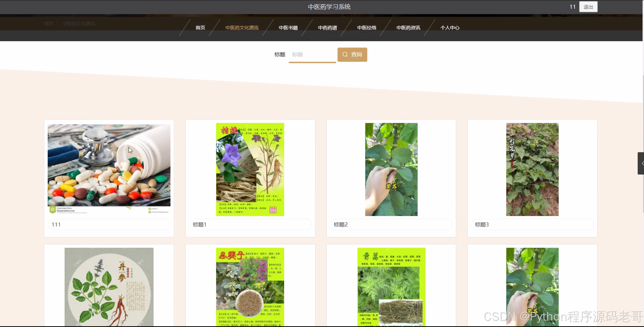Open 中医药资讯 from the nav bar
This screenshot has width=644, height=327.
point(408,28)
